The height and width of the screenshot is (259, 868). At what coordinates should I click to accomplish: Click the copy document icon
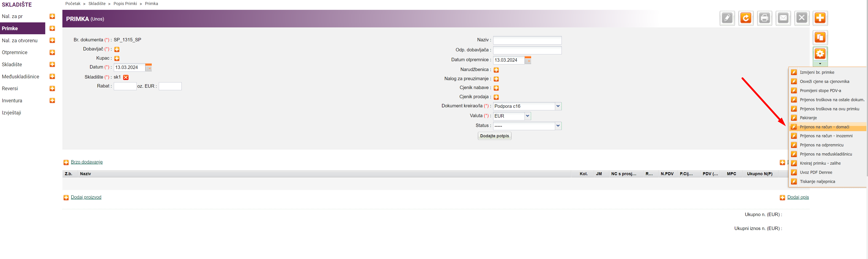[820, 37]
